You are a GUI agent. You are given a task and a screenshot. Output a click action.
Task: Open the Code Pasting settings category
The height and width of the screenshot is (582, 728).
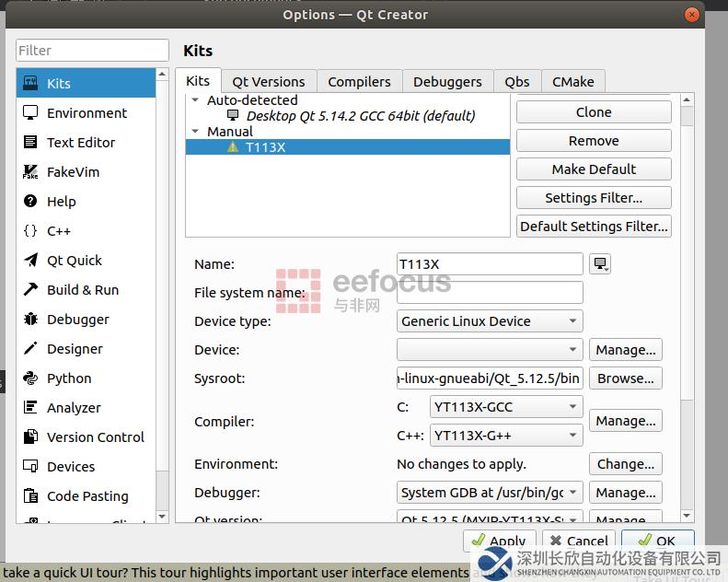[x=86, y=496]
